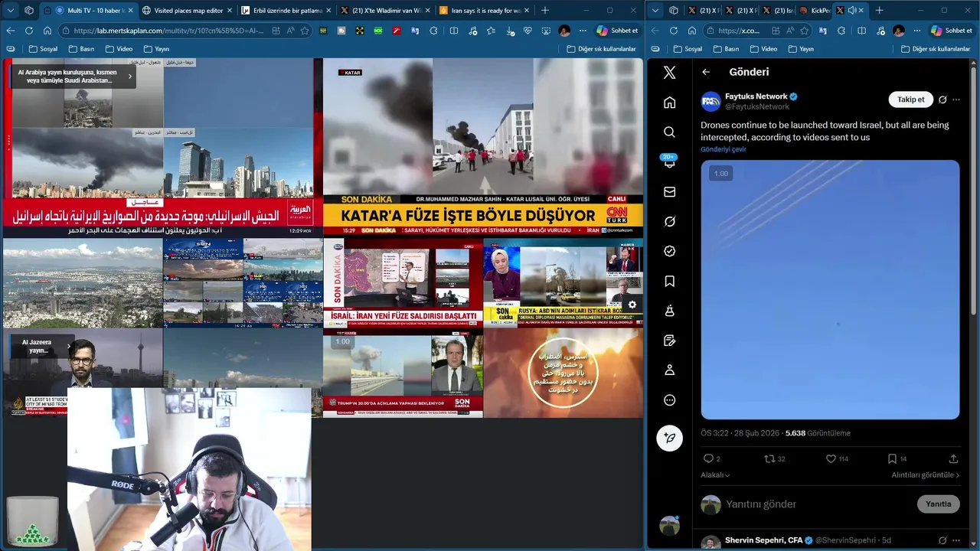980x551 pixels.
Task: Open Grok icon in X sidebar
Action: [669, 222]
